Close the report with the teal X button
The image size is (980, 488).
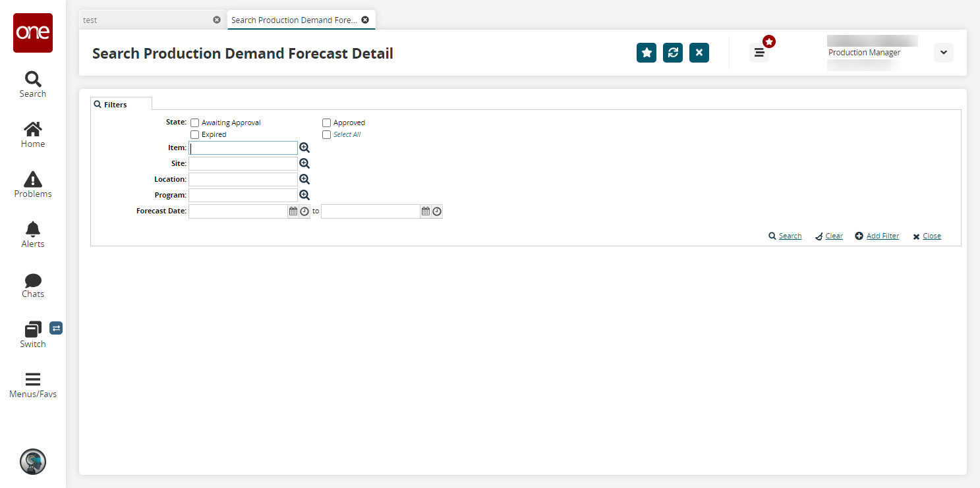click(x=699, y=53)
